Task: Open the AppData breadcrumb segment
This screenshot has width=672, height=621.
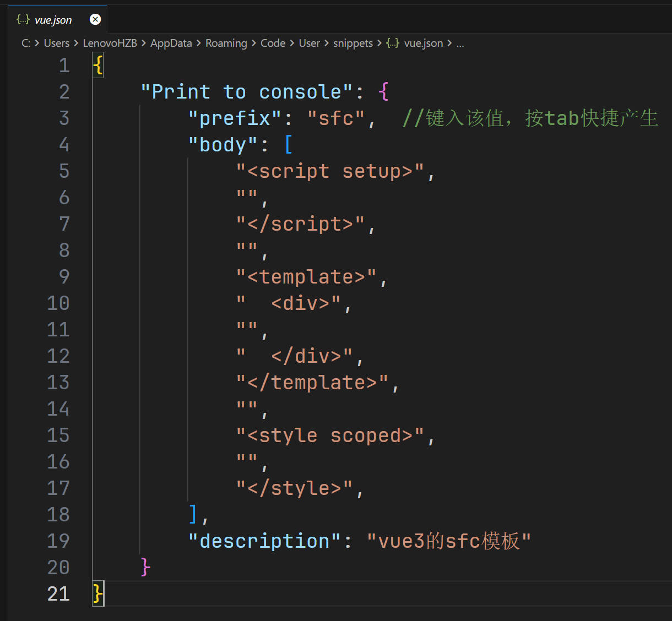Action: pyautogui.click(x=171, y=43)
